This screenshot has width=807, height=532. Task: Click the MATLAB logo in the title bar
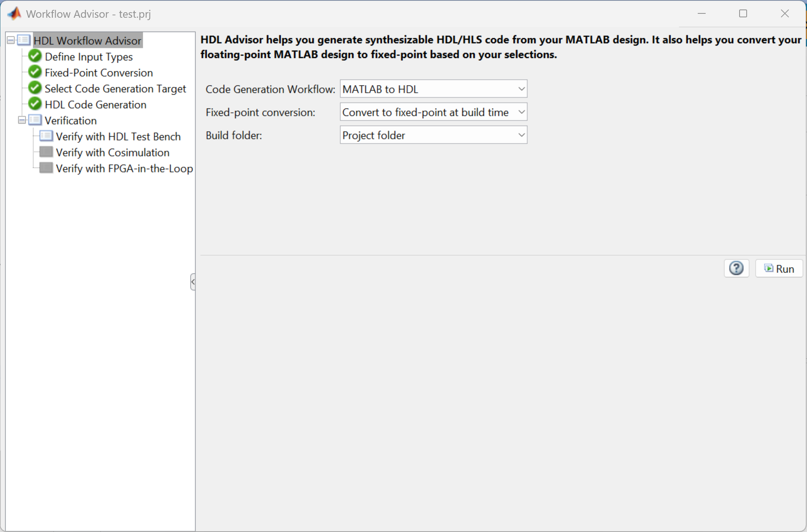tap(14, 13)
